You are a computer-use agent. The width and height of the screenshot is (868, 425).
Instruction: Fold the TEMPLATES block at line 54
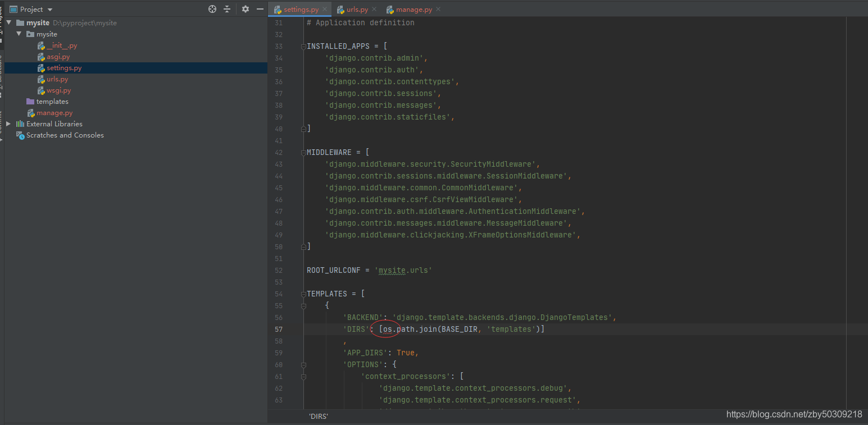[303, 293]
